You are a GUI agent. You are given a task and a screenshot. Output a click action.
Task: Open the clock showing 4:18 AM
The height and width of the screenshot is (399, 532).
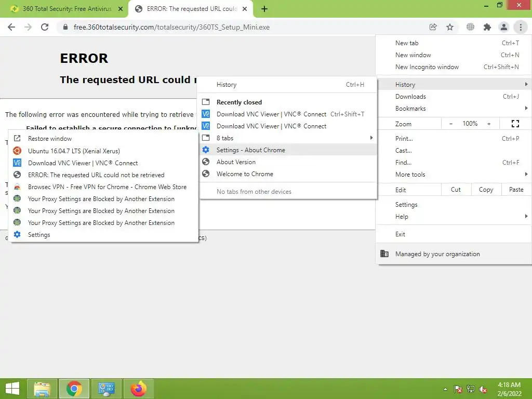click(x=509, y=389)
